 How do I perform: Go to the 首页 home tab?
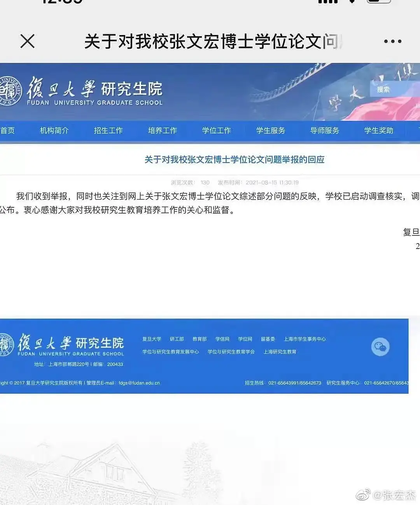tap(7, 130)
